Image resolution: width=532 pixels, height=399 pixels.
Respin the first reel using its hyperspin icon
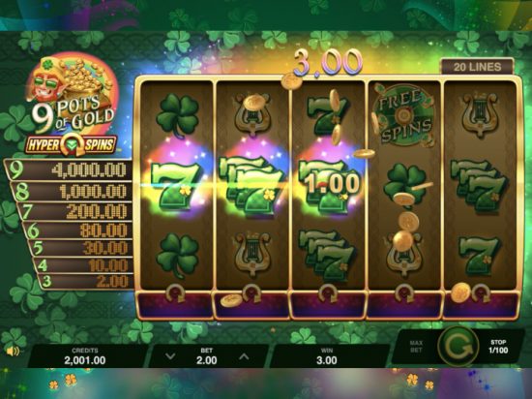tap(175, 293)
